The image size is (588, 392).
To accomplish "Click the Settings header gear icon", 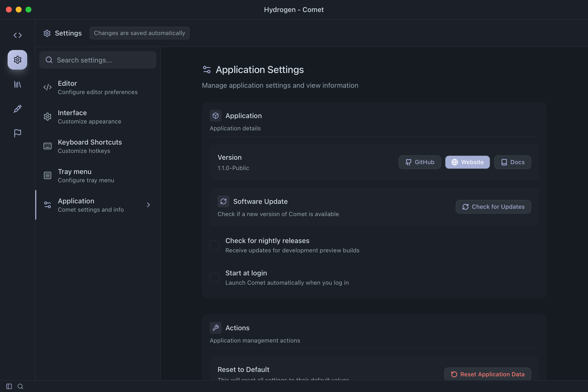I will 47,33.
